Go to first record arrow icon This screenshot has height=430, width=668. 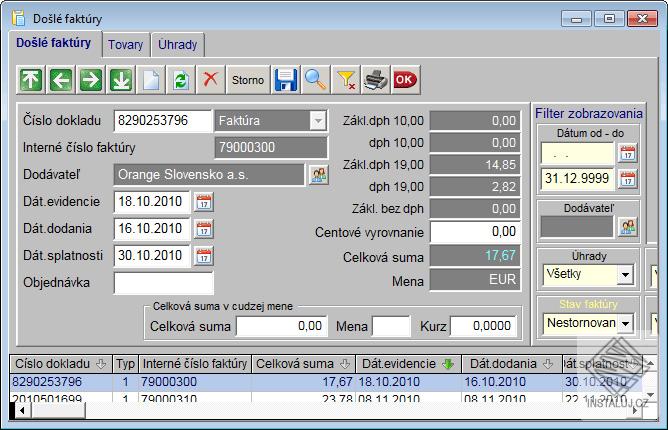(x=32, y=78)
